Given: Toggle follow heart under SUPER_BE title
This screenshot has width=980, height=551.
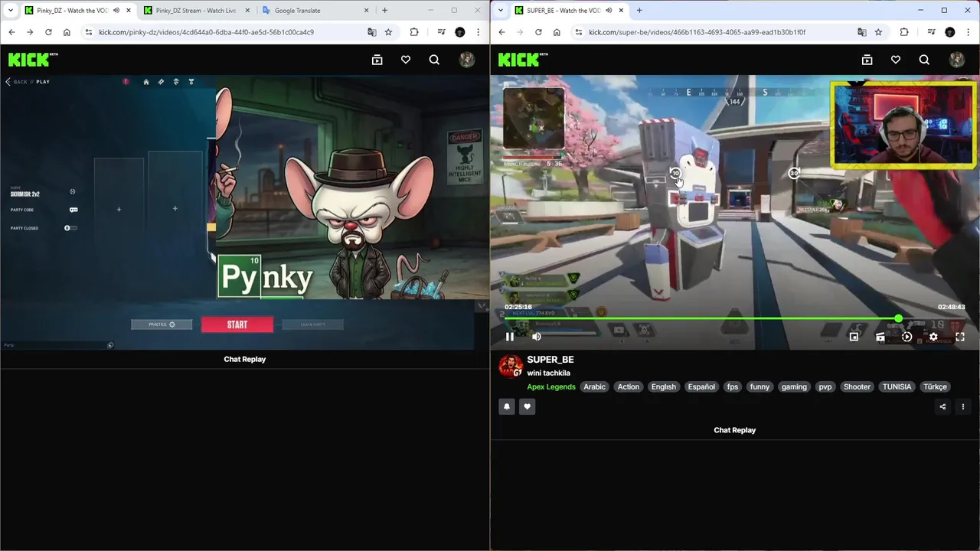Looking at the screenshot, I should point(527,407).
